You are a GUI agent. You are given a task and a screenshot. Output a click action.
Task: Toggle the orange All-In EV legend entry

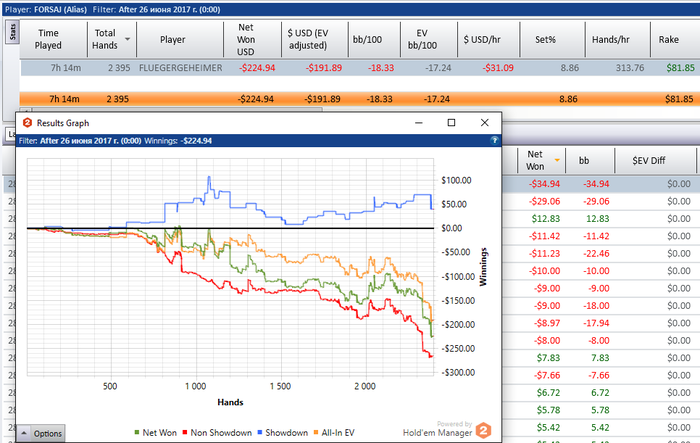pos(334,433)
